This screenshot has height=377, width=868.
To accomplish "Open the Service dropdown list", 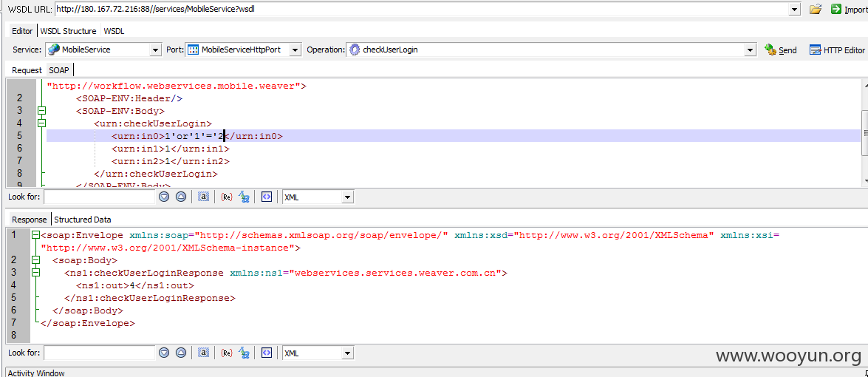I will [156, 50].
